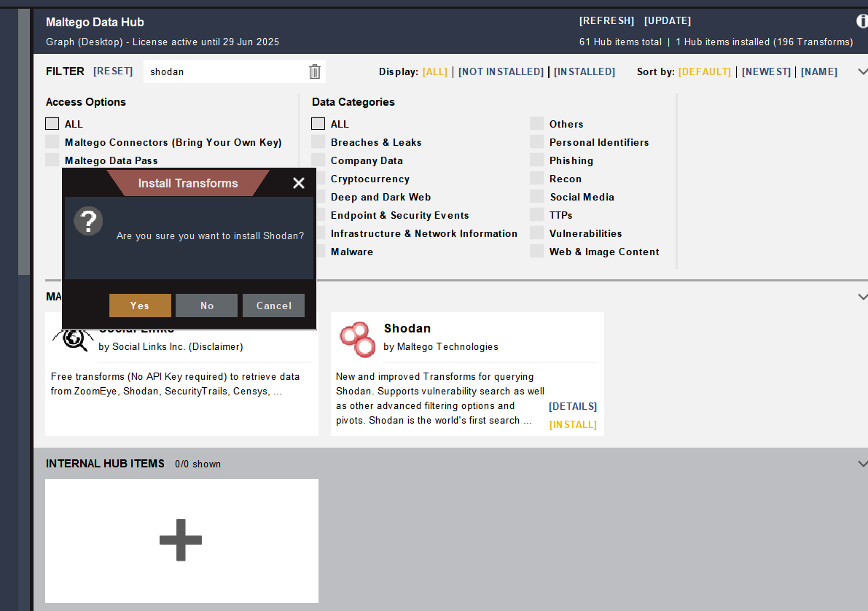Check Others category
868x611 pixels.
point(536,123)
